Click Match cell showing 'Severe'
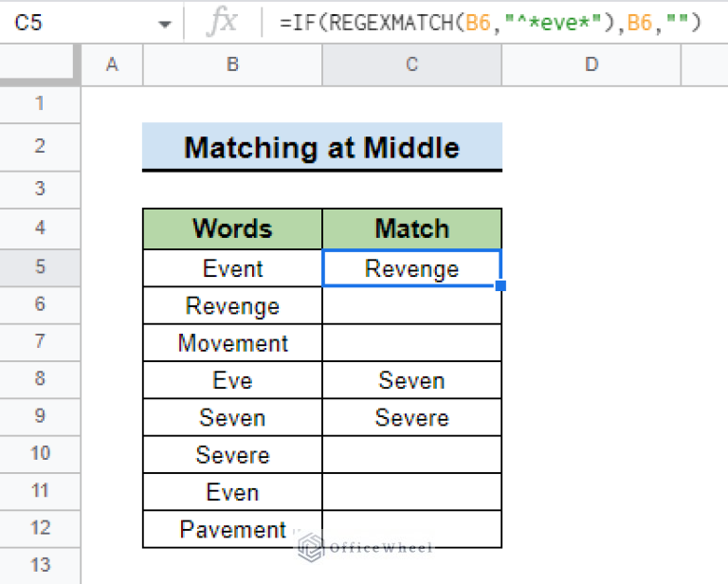 tap(411, 417)
